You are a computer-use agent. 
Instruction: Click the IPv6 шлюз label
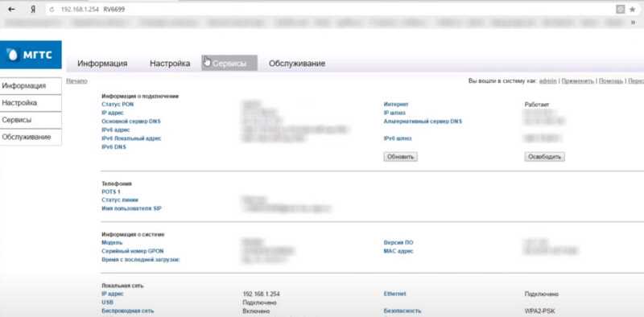(x=398, y=138)
